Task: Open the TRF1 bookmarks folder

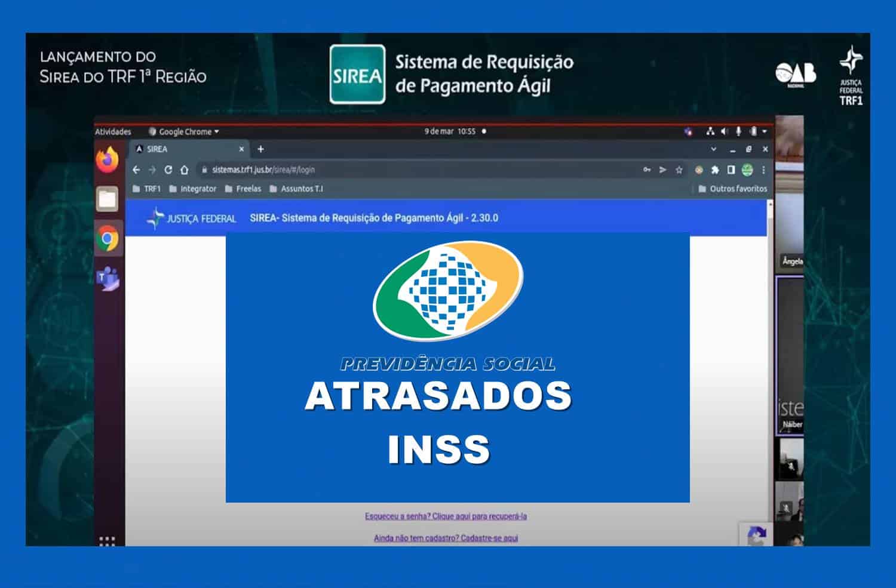Action: [146, 189]
